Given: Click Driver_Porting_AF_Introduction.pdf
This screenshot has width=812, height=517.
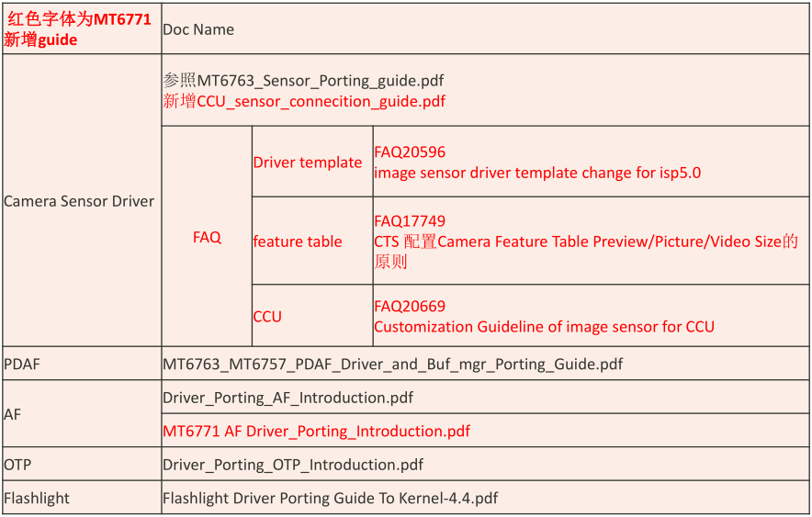Looking at the screenshot, I should coord(288,398).
